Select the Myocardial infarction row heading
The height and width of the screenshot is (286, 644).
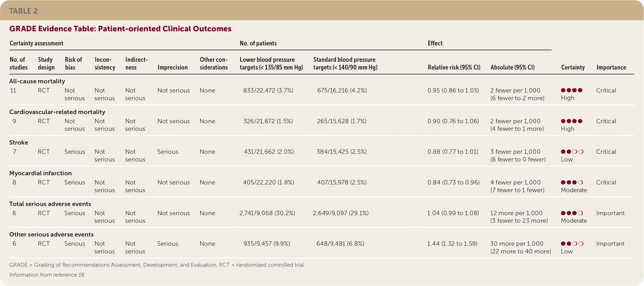[40, 173]
